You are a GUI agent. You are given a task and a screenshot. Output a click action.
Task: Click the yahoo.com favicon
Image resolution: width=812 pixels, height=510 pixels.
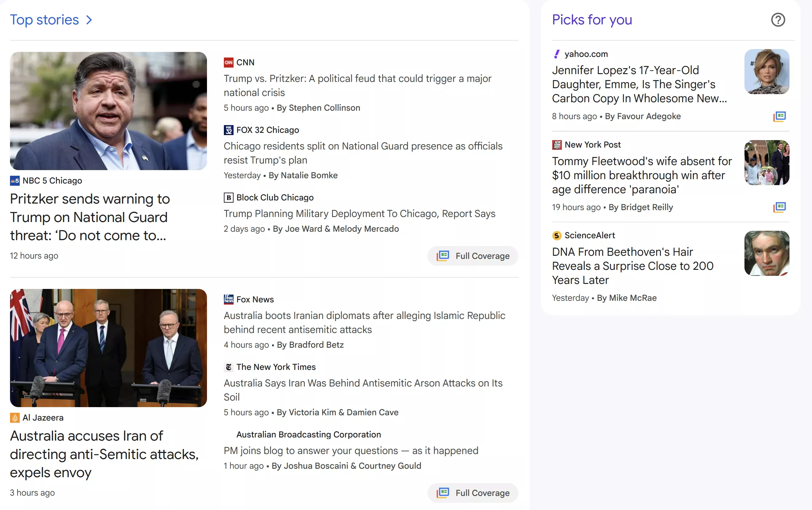557,54
